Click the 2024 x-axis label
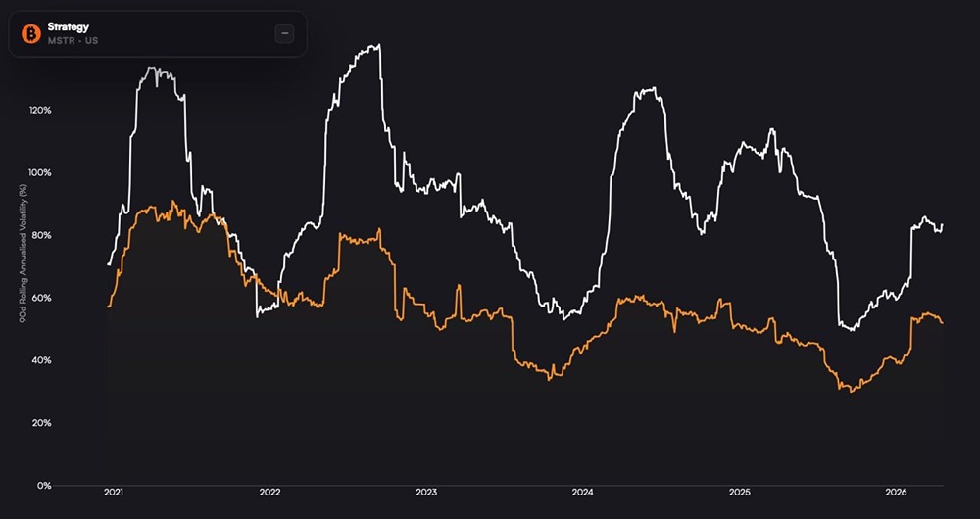980x519 pixels. click(582, 493)
